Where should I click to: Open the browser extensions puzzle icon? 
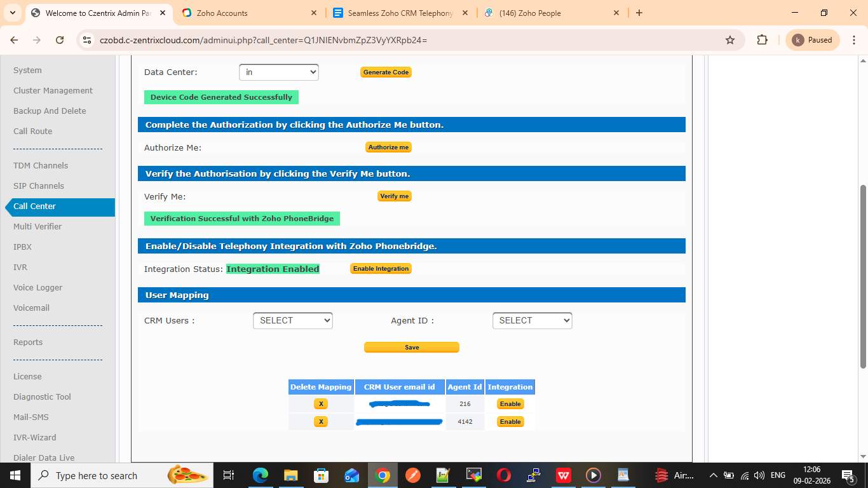[762, 40]
